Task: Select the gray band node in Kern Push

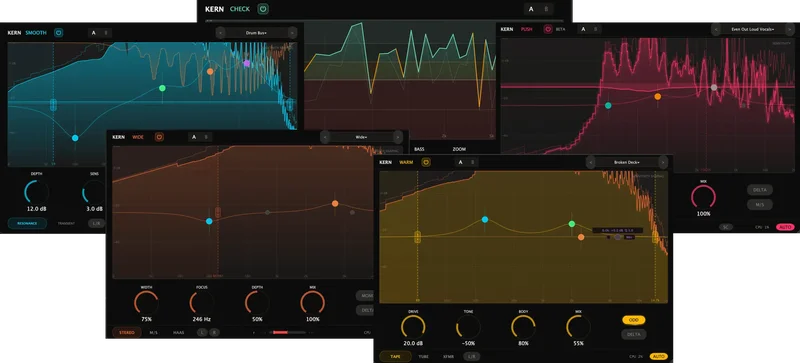Action: pyautogui.click(x=714, y=87)
